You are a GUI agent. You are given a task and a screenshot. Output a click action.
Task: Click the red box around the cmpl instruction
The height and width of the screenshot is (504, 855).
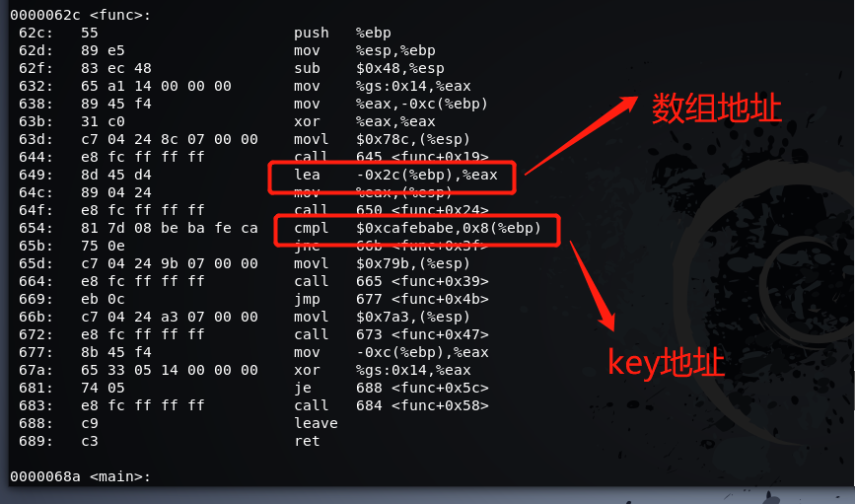pos(414,229)
